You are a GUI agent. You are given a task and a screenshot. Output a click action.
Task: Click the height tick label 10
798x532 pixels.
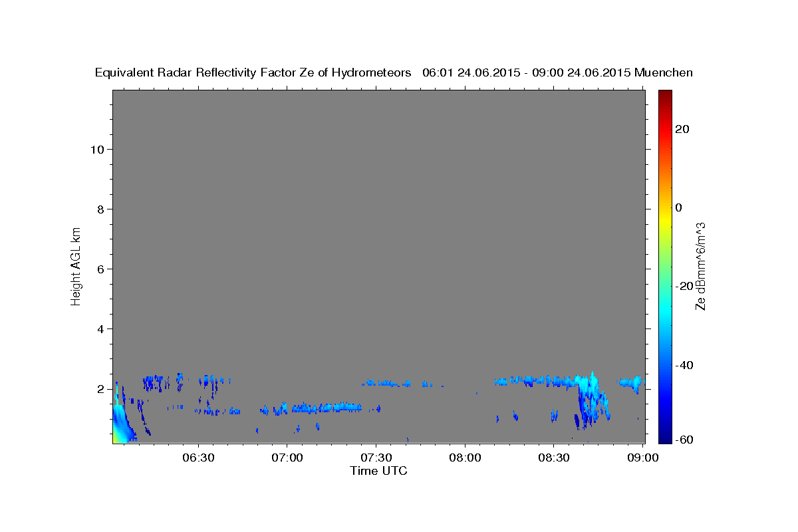point(96,150)
